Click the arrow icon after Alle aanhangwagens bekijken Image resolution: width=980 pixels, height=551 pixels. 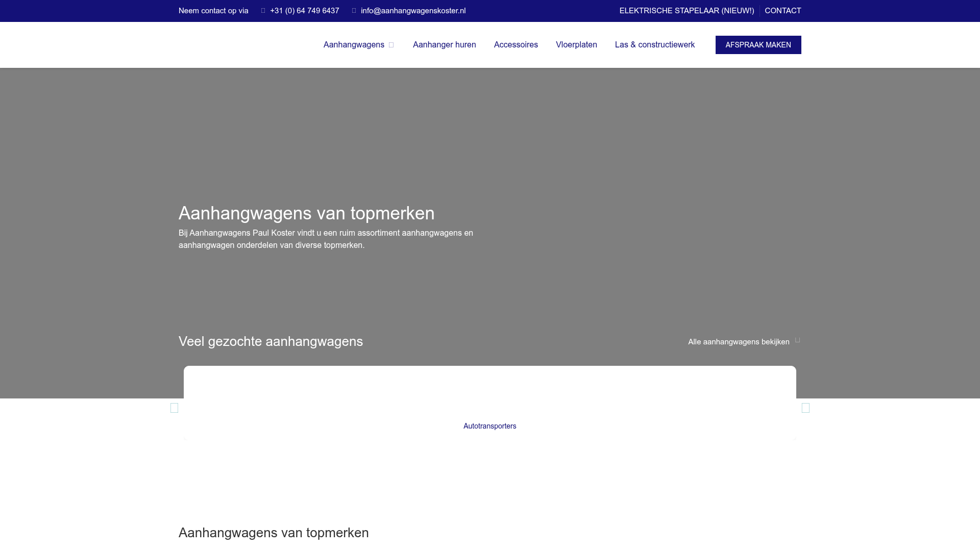coord(798,340)
